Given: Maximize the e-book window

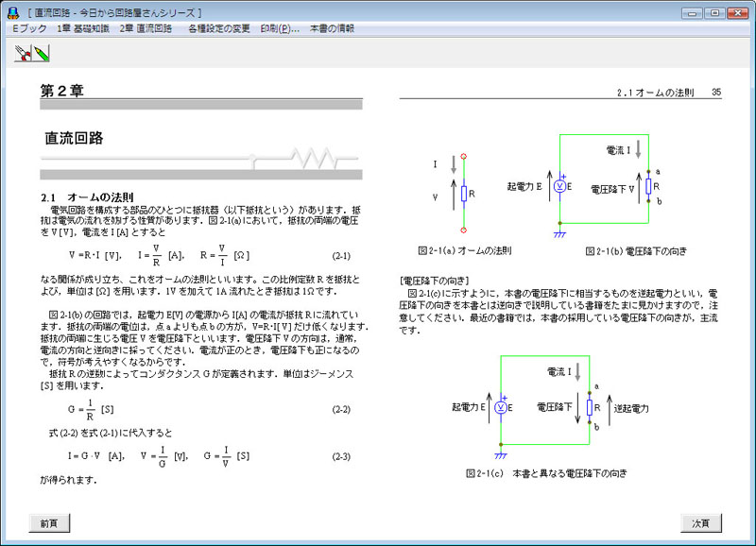Looking at the screenshot, I should click(x=714, y=13).
